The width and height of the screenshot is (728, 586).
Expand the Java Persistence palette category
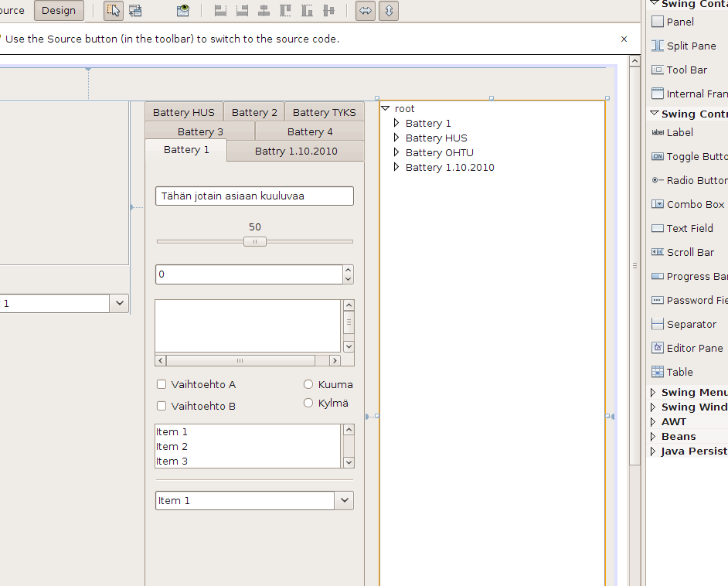coord(653,451)
